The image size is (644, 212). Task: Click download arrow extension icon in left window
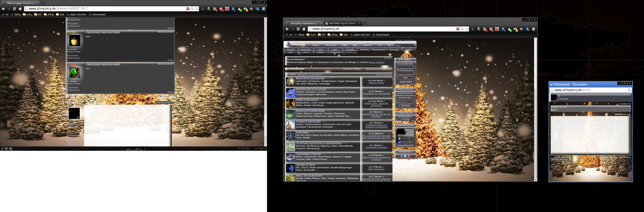click(209, 9)
